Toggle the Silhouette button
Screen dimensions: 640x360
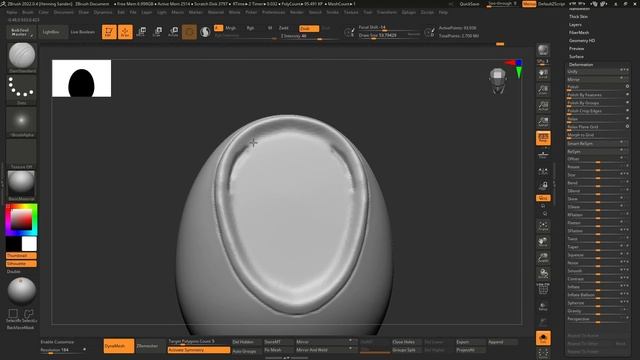click(21, 264)
